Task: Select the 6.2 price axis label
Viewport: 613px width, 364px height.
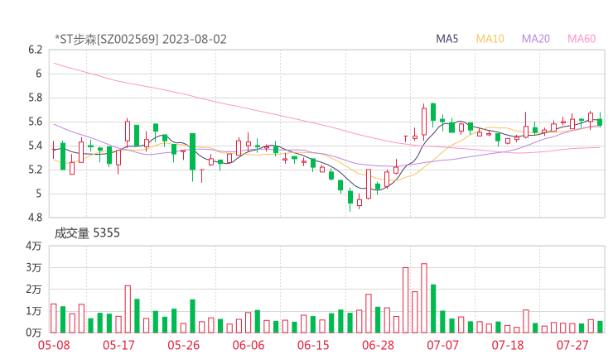Action: coord(35,50)
